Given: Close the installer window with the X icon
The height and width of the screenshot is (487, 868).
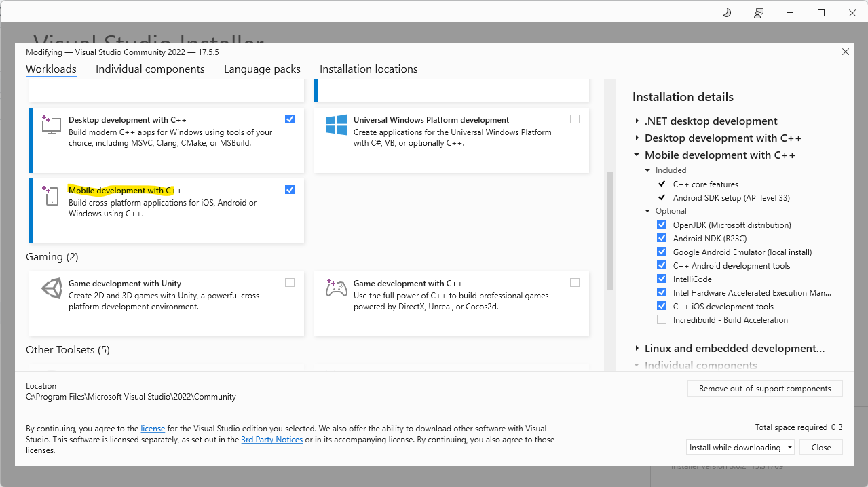Looking at the screenshot, I should point(845,52).
